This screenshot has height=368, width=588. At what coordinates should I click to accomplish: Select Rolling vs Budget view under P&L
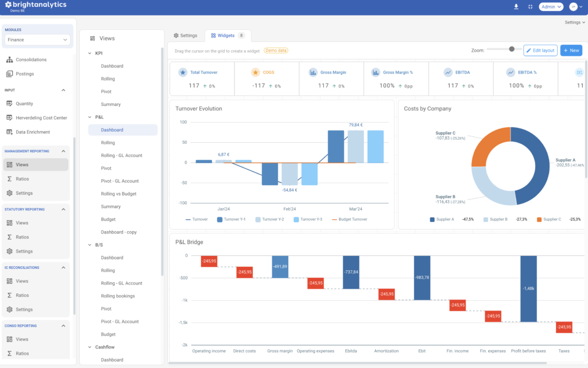[119, 194]
